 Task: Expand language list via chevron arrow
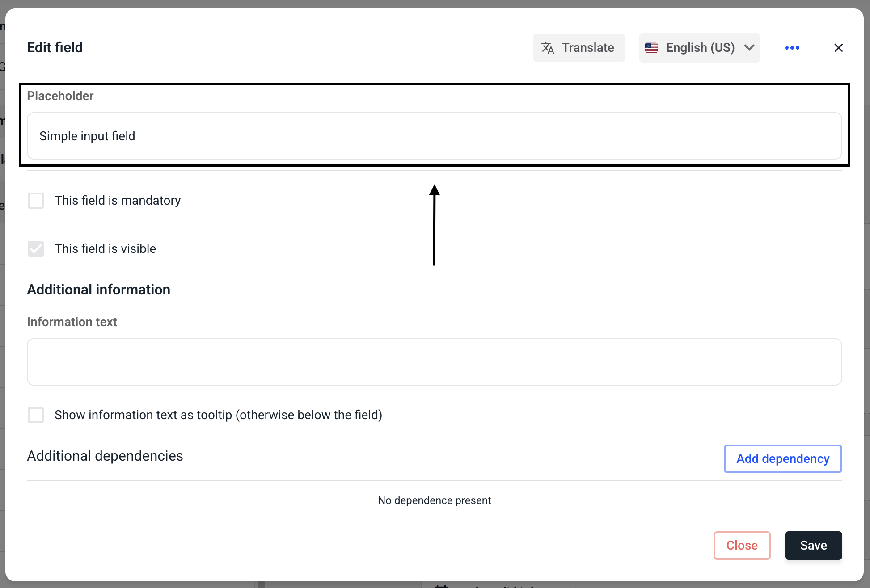pos(749,48)
